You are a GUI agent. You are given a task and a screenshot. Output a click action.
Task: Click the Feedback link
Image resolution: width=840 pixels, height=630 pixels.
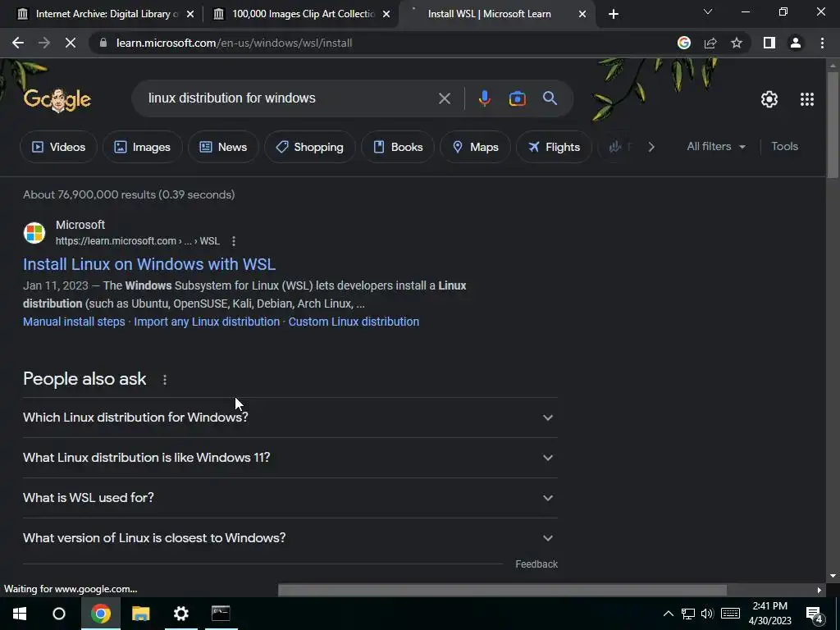[536, 564]
